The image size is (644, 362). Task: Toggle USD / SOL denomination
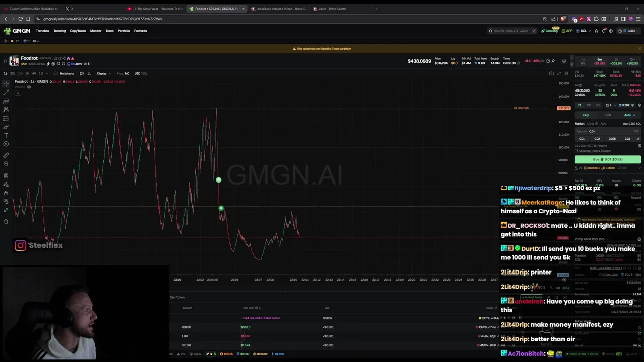point(141,74)
